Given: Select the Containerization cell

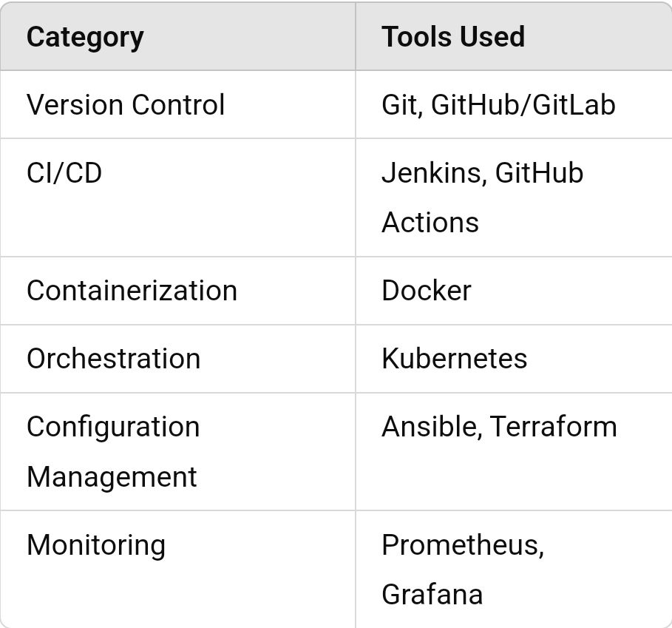Looking at the screenshot, I should [132, 291].
